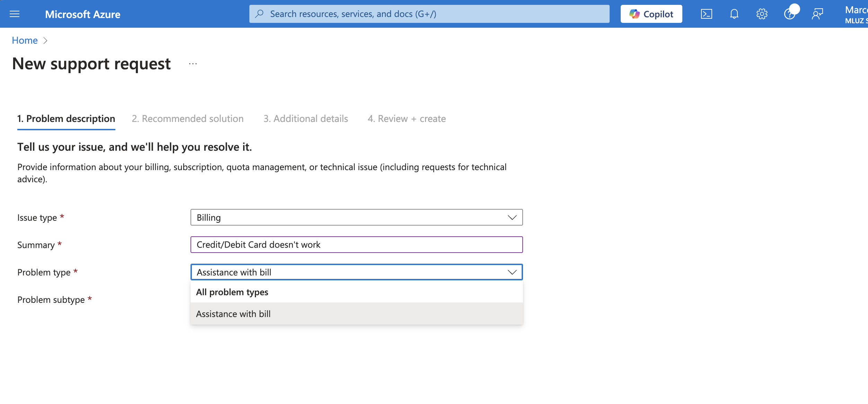The width and height of the screenshot is (868, 404).
Task: Open the ellipsis menu beside New support request
Action: (193, 63)
